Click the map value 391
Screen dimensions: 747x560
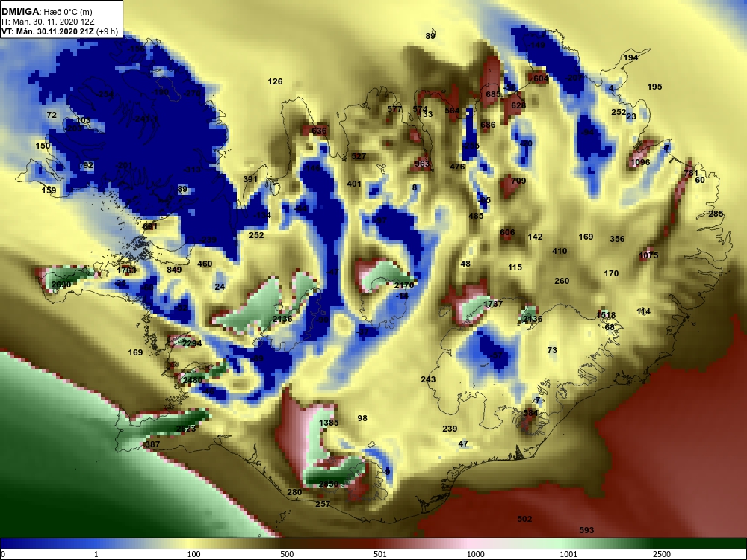tap(250, 179)
